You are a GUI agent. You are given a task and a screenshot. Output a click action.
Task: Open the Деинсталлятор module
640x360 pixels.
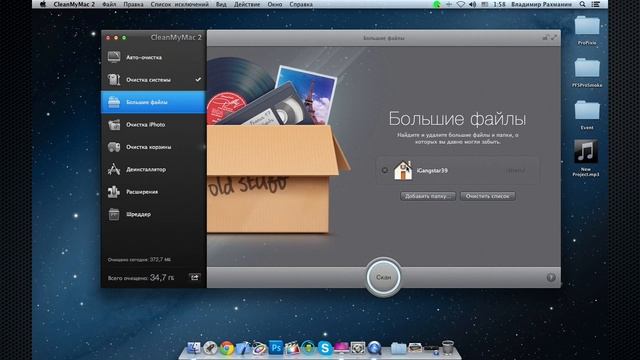tap(153, 169)
